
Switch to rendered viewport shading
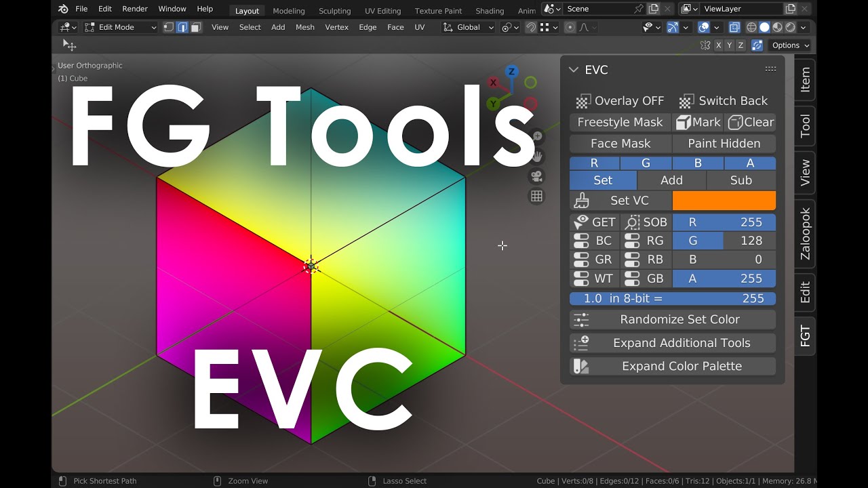point(790,27)
